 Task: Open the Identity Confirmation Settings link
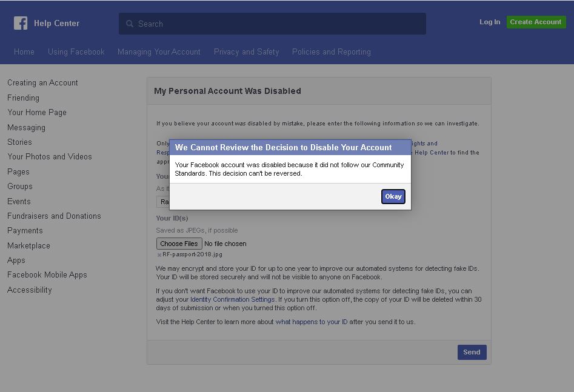point(233,299)
